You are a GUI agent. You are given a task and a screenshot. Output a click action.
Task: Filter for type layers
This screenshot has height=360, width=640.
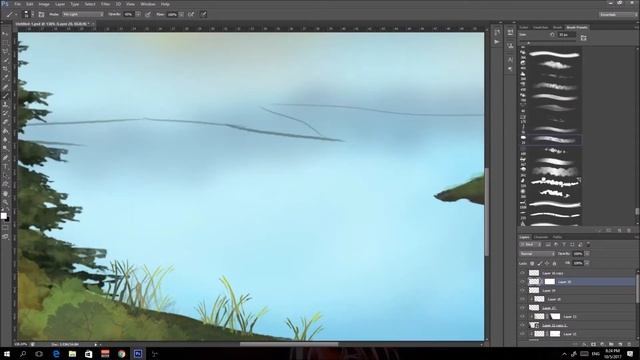click(564, 244)
